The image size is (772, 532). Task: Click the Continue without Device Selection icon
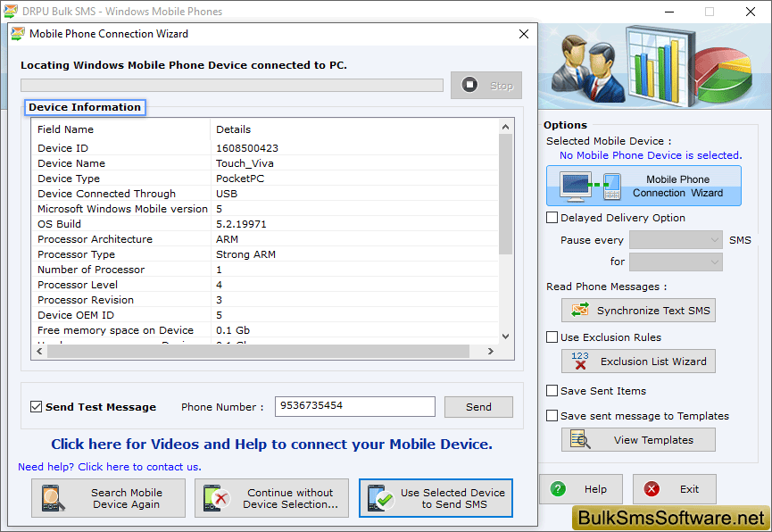point(216,497)
